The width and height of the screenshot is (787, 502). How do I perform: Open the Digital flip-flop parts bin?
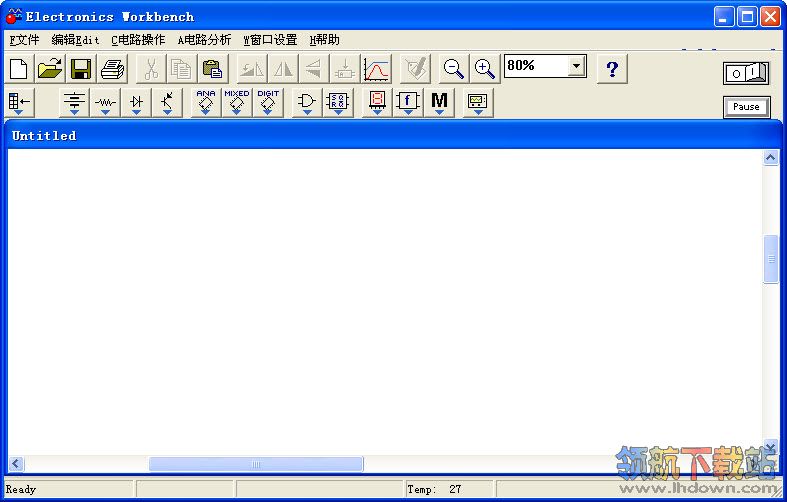338,103
